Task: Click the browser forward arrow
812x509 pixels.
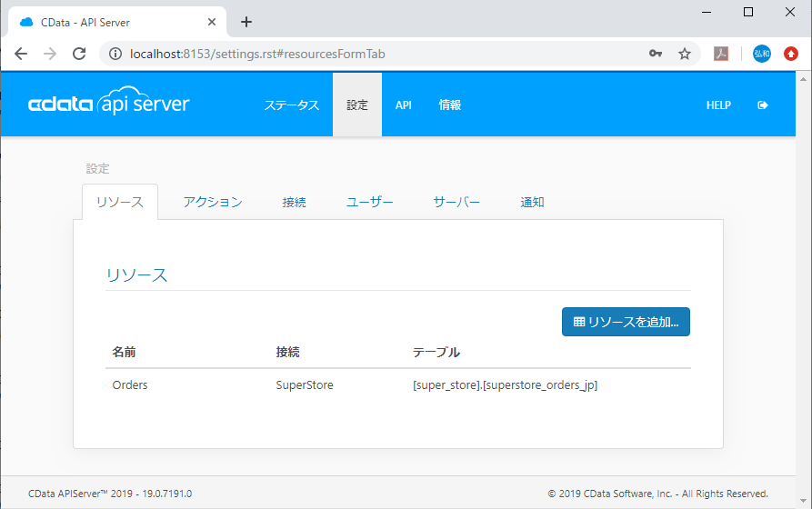Action: click(x=50, y=54)
